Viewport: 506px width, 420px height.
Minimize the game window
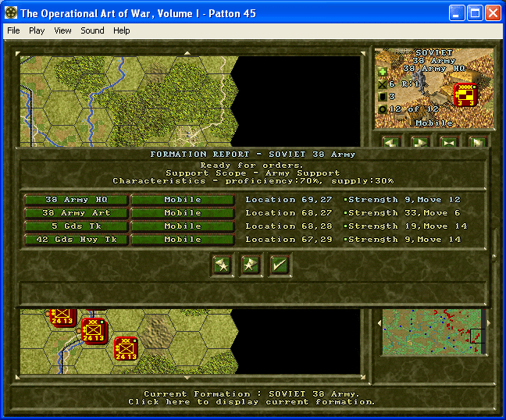[x=457, y=13]
